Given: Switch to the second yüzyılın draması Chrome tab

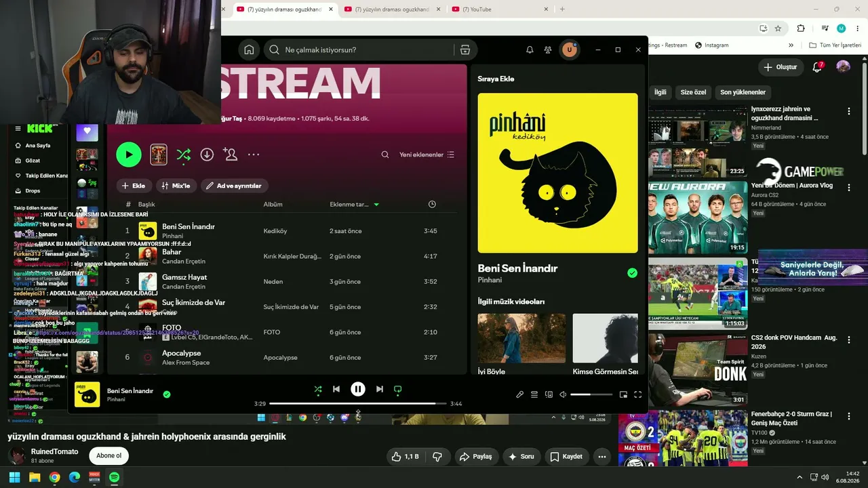Looking at the screenshot, I should (x=392, y=9).
